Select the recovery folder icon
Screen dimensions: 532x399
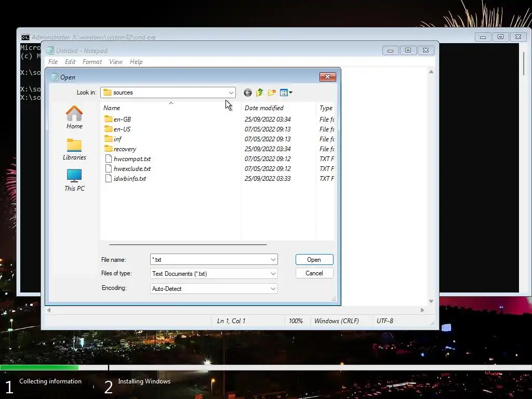click(x=108, y=149)
